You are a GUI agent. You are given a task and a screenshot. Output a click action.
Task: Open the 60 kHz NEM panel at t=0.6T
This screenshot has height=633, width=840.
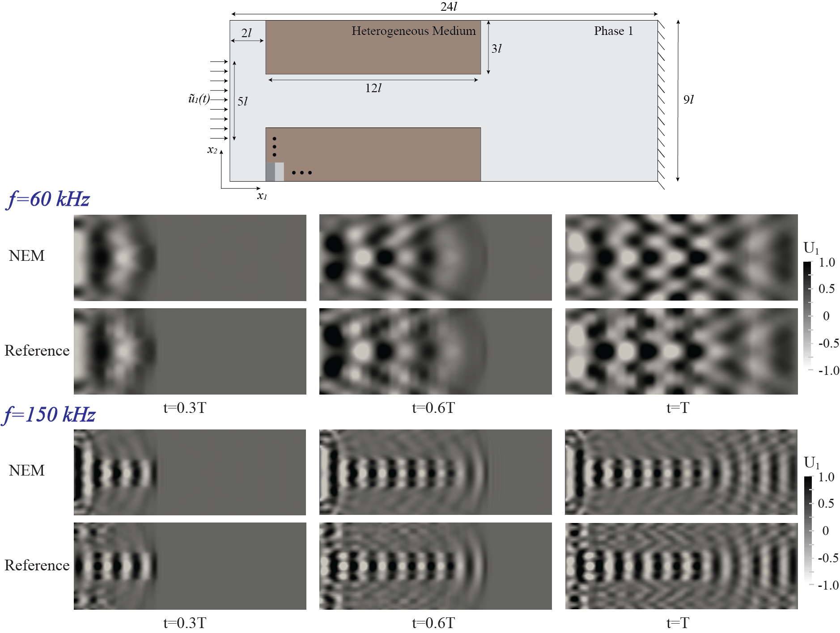pos(435,258)
